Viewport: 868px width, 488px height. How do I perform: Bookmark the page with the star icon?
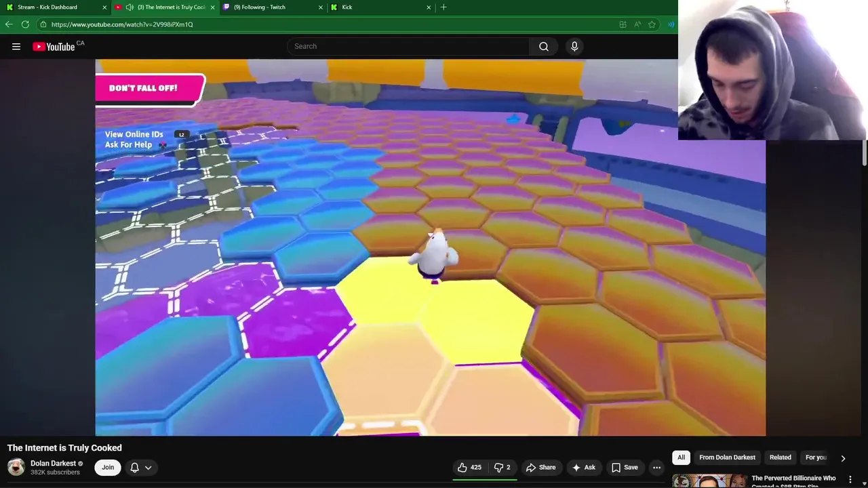[652, 24]
